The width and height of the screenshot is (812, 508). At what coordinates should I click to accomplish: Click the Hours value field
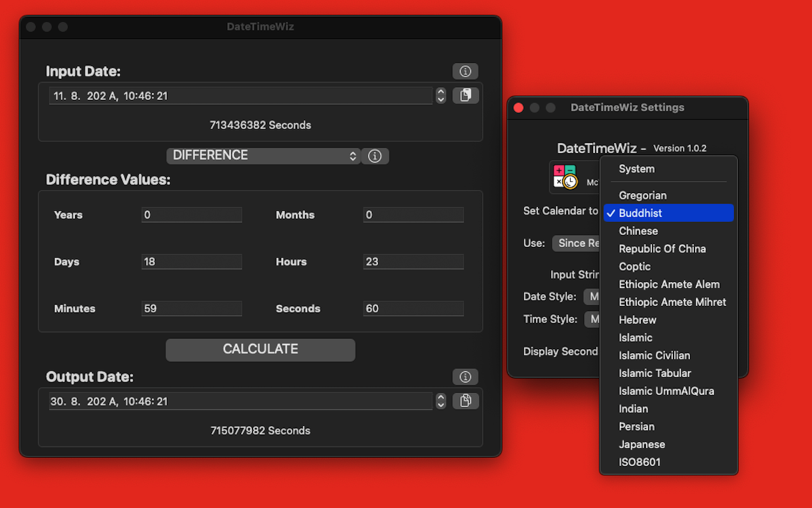click(x=413, y=261)
